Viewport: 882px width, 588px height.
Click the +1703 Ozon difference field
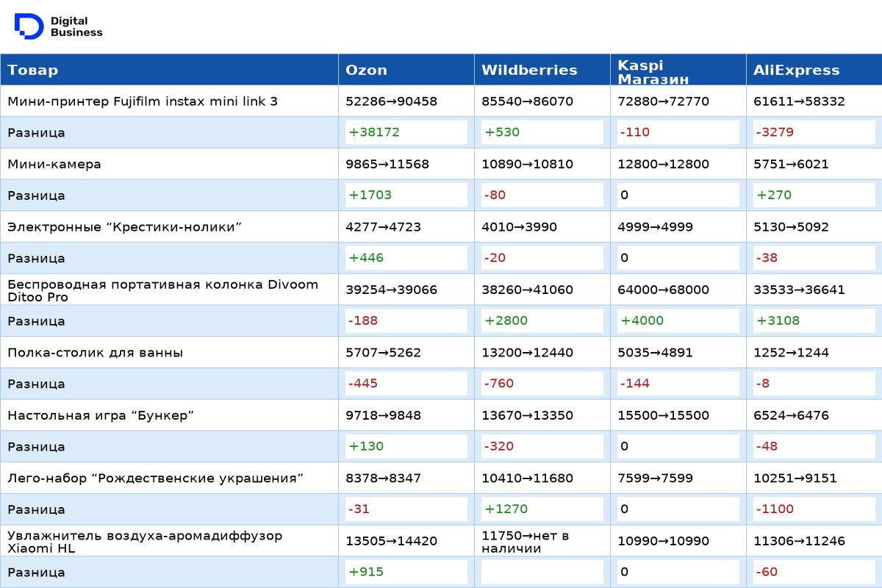pyautogui.click(x=406, y=196)
